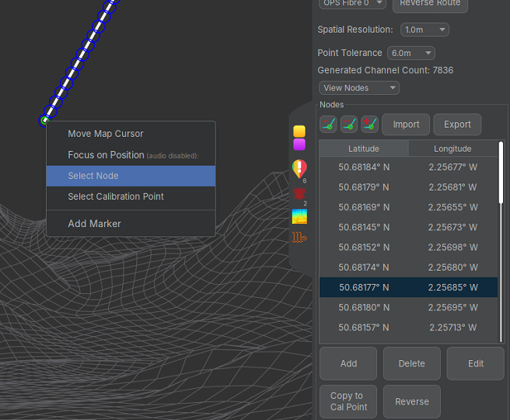The image size is (510, 420).
Task: Select the cell with longitude 2.25673° W
Action: (452, 227)
